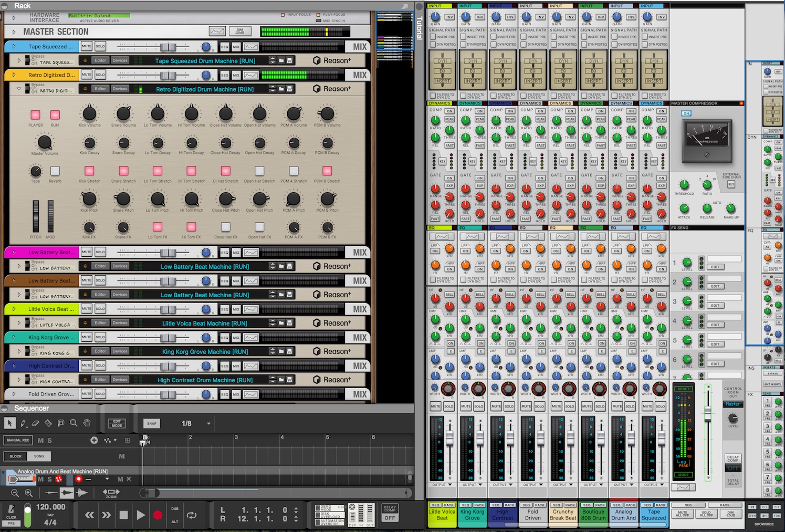Click the metronome Click icon

pyautogui.click(x=11, y=509)
